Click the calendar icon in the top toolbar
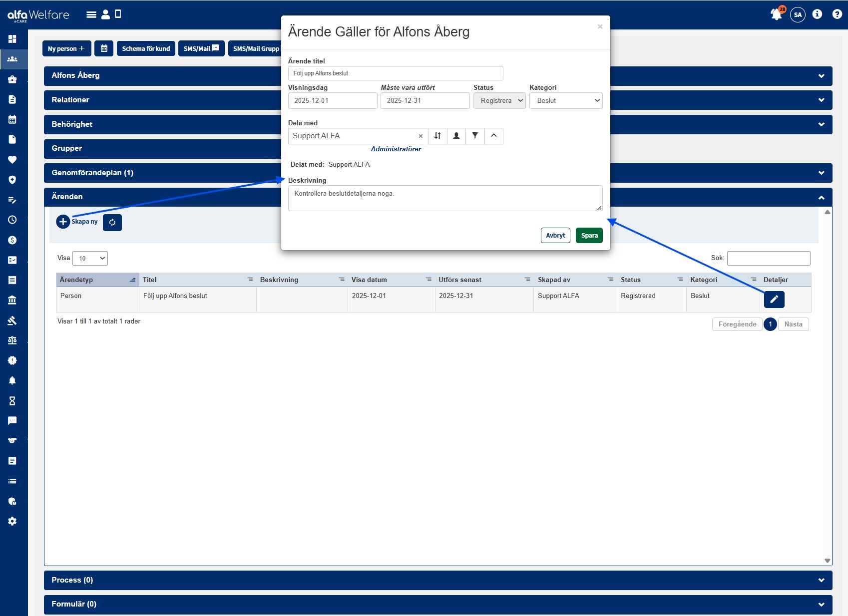Image resolution: width=848 pixels, height=616 pixels. point(104,48)
